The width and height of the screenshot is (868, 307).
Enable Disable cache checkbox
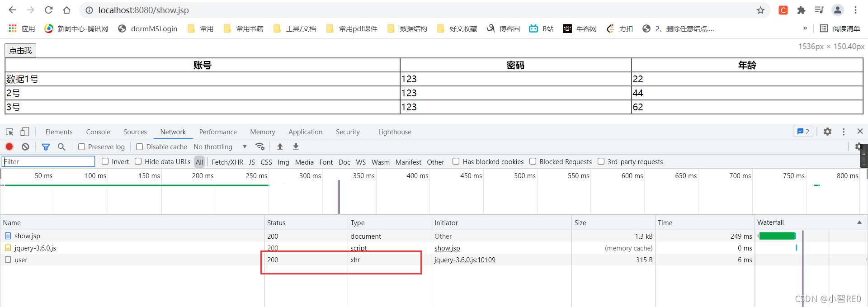pyautogui.click(x=140, y=147)
